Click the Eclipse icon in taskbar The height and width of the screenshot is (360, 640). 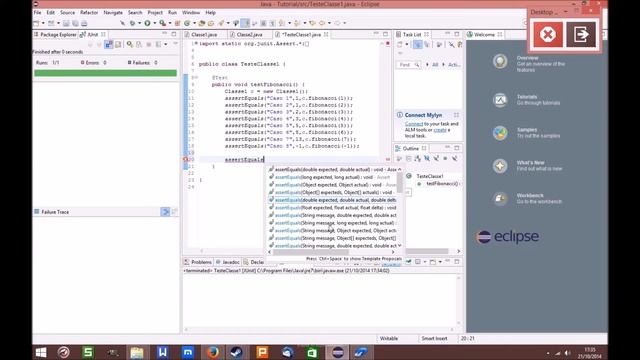pyautogui.click(x=338, y=352)
